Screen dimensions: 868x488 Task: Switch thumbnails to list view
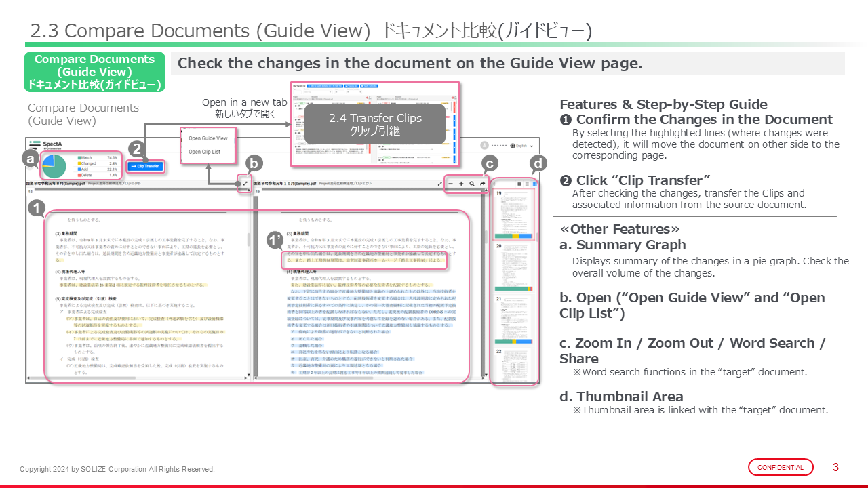527,184
